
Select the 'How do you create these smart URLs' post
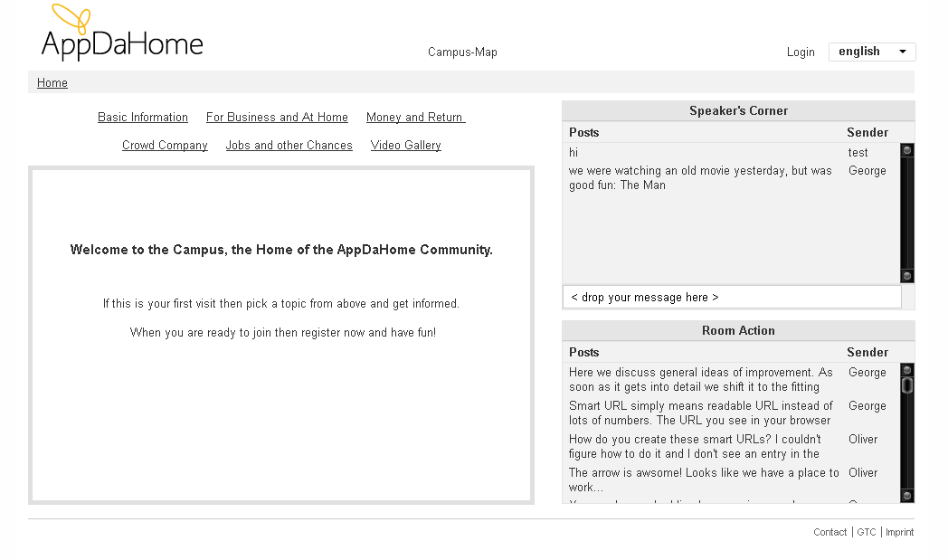(696, 446)
